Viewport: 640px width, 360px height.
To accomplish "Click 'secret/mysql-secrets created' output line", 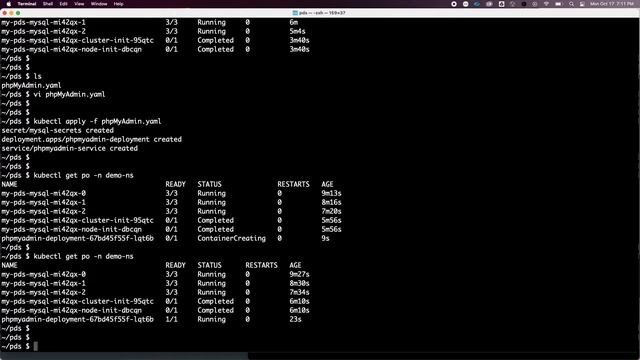I will (58, 130).
